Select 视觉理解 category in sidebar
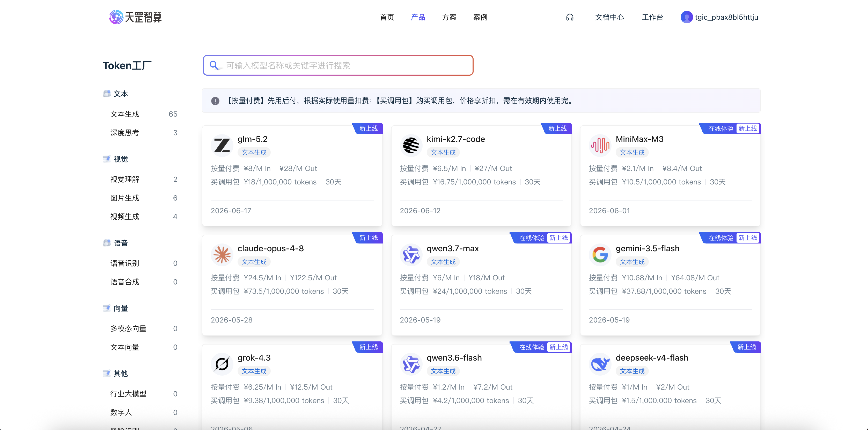 coord(144,179)
